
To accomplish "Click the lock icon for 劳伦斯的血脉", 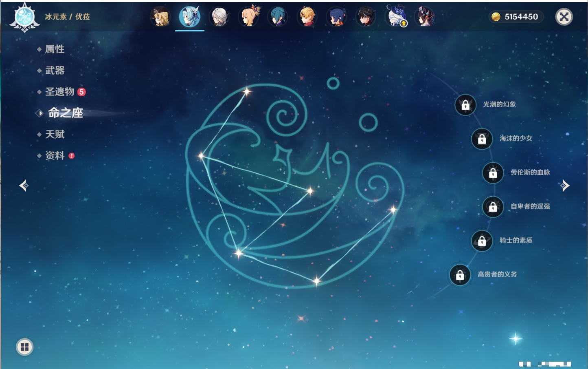I will (493, 173).
